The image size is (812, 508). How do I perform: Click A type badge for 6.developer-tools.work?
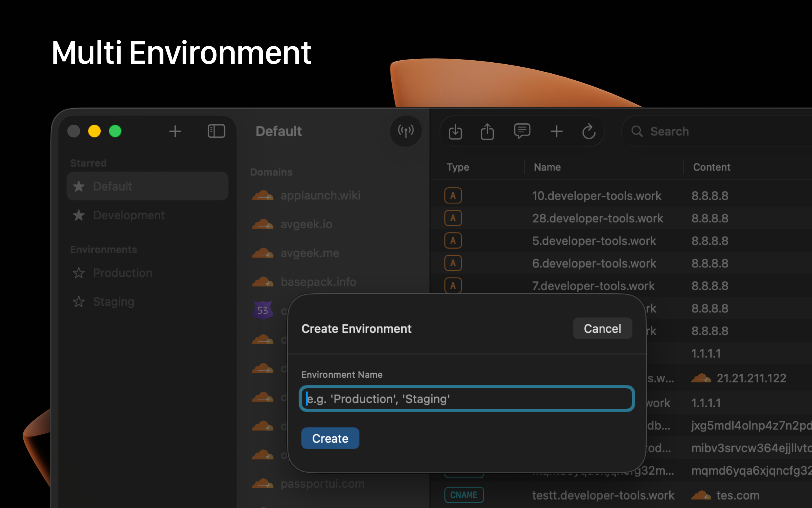point(453,263)
